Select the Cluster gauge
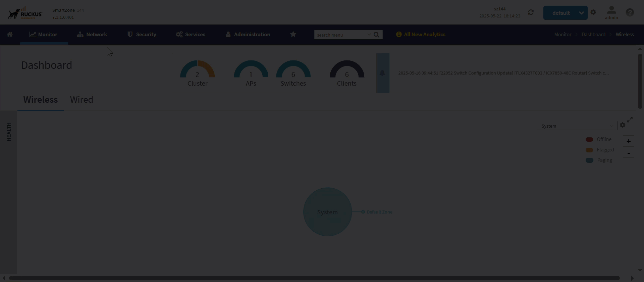The width and height of the screenshot is (644, 282). [x=197, y=73]
